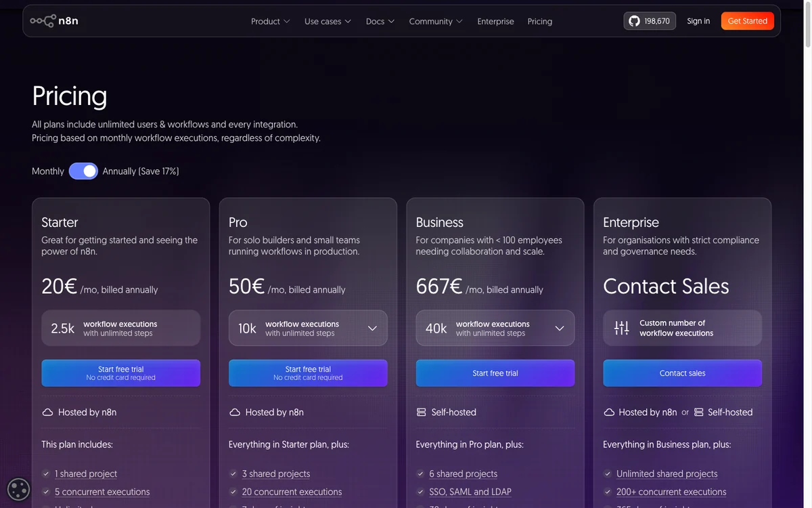Click cloud icon beside Pro's Hosted by n8n

(x=235, y=412)
